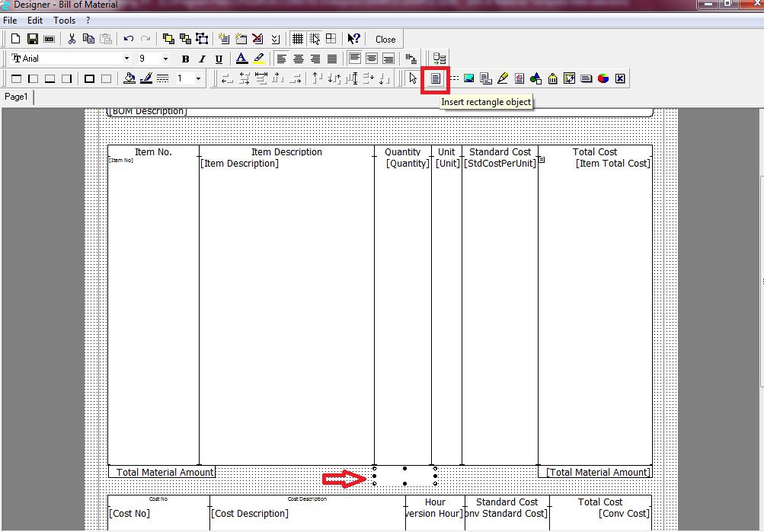Justify text block
764x532 pixels.
(332, 59)
